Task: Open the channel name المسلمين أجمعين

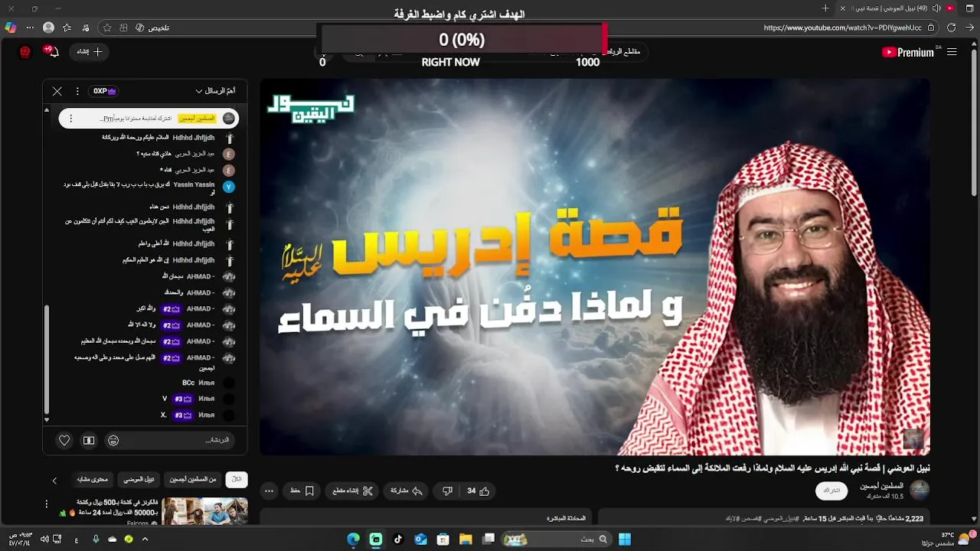Action: 881,486
